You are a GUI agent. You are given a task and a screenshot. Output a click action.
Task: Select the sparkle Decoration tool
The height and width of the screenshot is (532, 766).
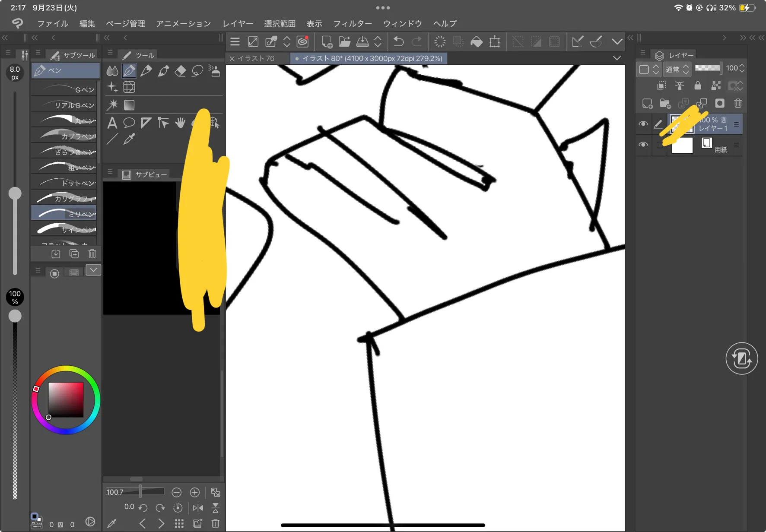point(112,87)
